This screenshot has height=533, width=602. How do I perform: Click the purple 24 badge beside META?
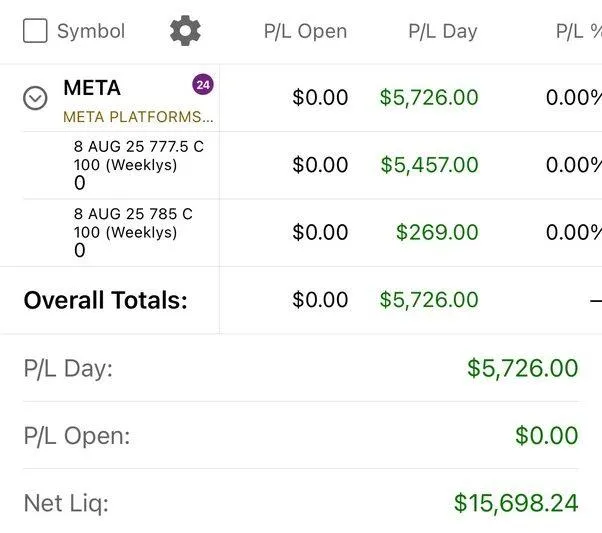click(203, 85)
